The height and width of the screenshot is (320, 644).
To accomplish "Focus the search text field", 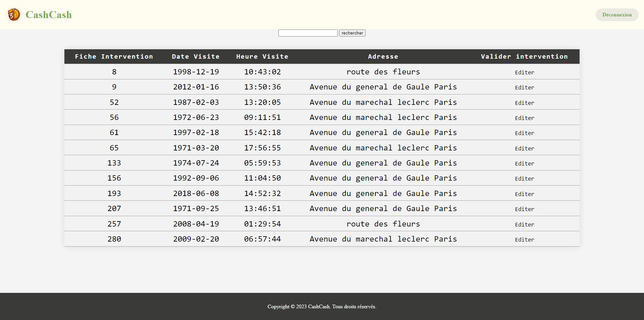I will pos(308,33).
